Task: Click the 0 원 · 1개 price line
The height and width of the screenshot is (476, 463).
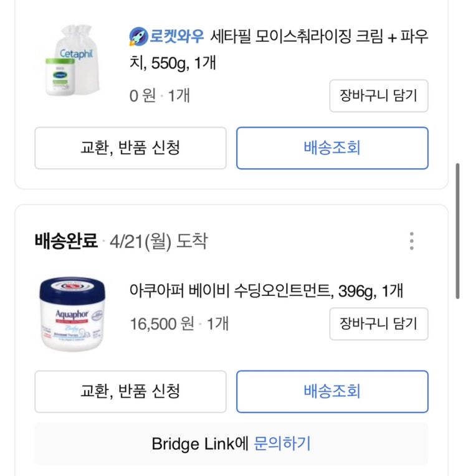Action: [x=160, y=96]
